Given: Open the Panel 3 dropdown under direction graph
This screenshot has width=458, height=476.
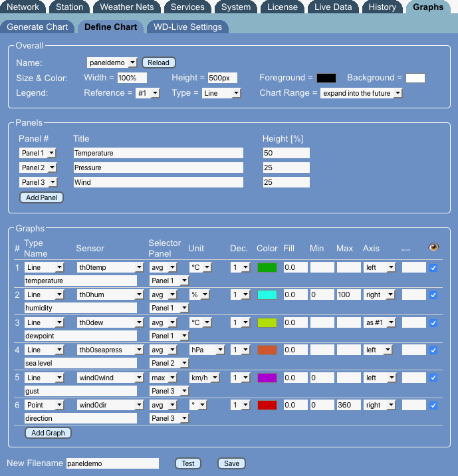Looking at the screenshot, I should (169, 418).
